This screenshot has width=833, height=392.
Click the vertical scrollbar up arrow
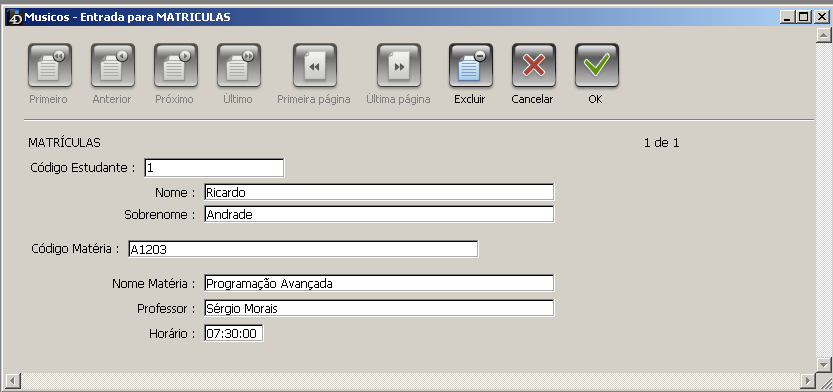823,35
